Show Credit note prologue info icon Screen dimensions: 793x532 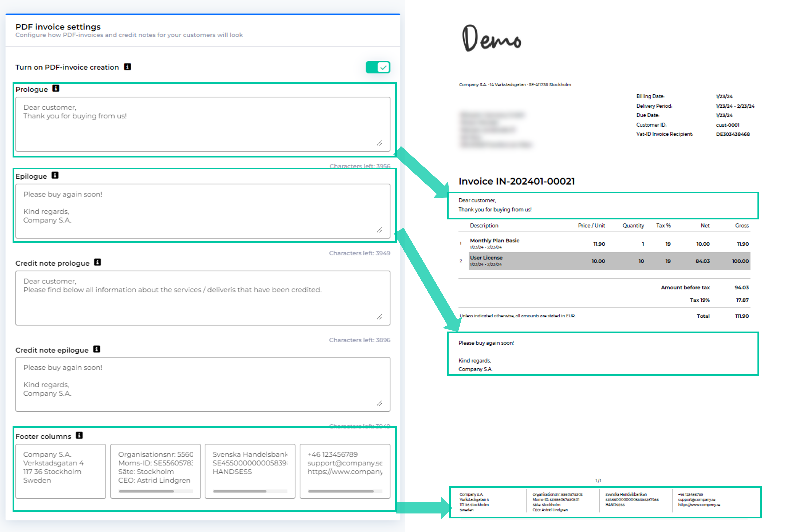pyautogui.click(x=98, y=262)
